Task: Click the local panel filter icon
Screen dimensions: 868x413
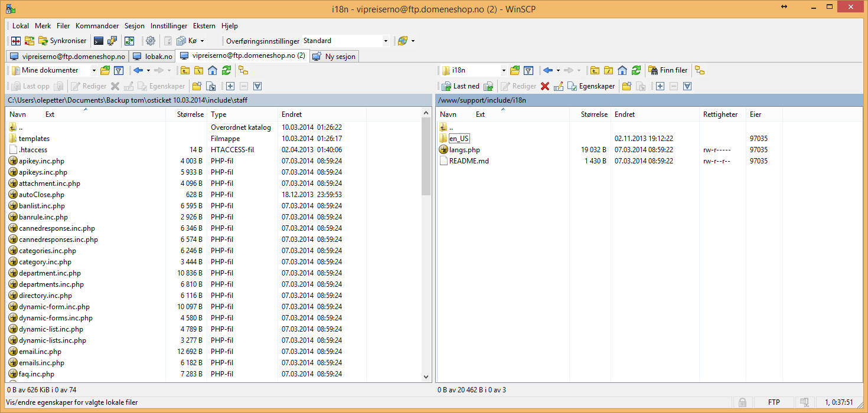Action: tap(118, 70)
